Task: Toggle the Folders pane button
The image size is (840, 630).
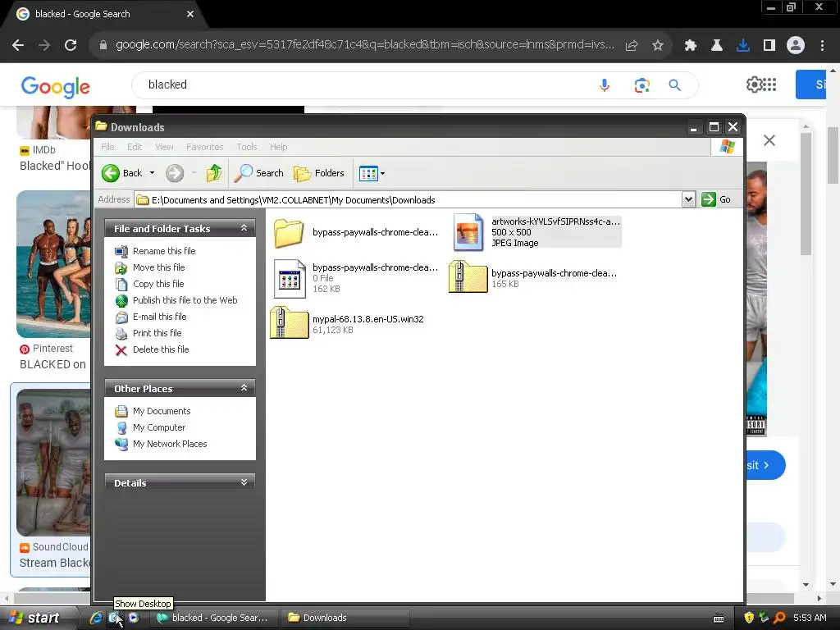Action: [319, 173]
